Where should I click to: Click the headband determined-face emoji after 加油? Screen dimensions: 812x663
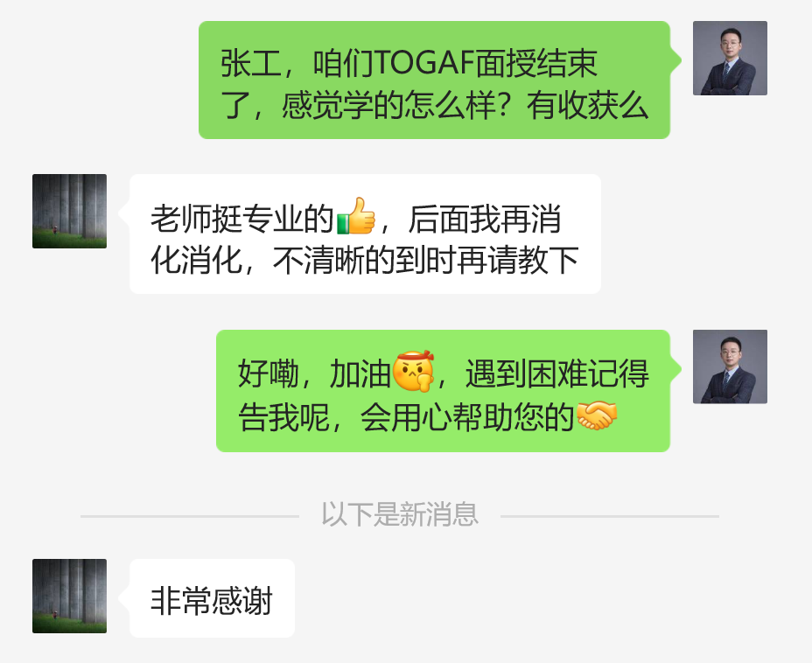(413, 371)
